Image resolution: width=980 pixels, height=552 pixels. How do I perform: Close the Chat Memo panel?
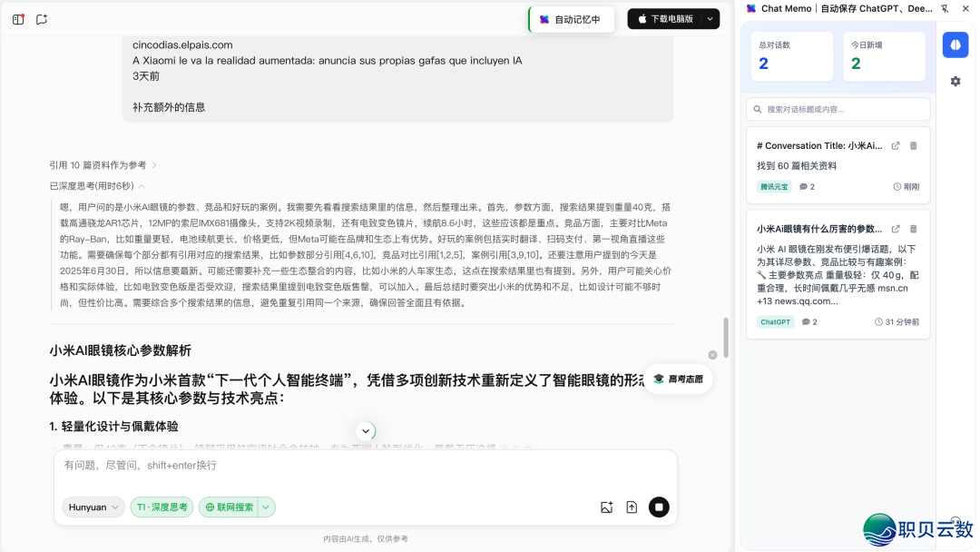[965, 9]
